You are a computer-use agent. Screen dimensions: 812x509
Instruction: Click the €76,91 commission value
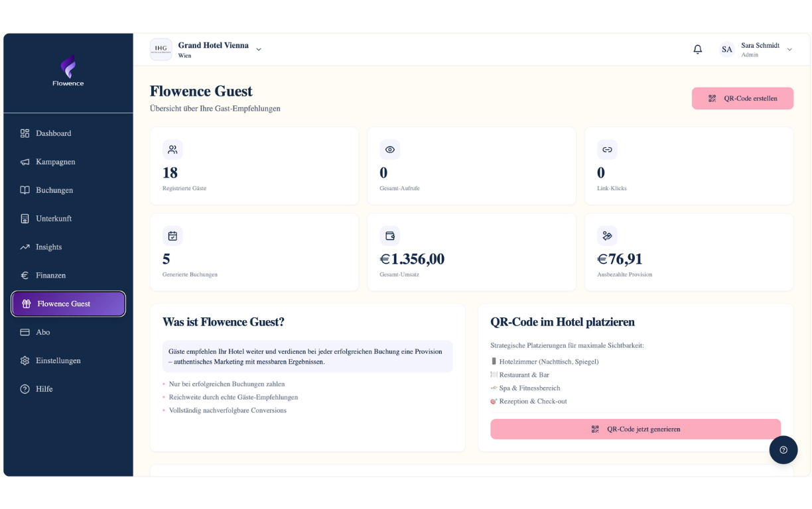click(620, 259)
